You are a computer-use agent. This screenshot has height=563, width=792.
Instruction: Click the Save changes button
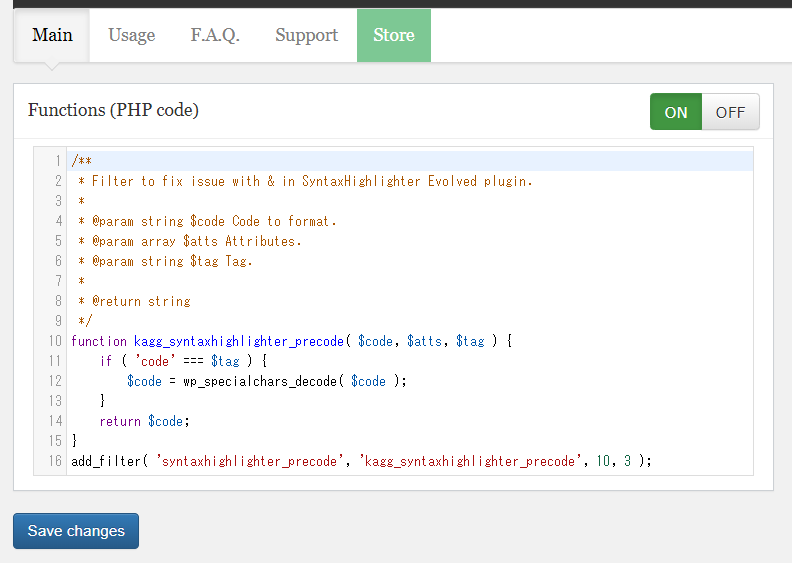pos(76,531)
